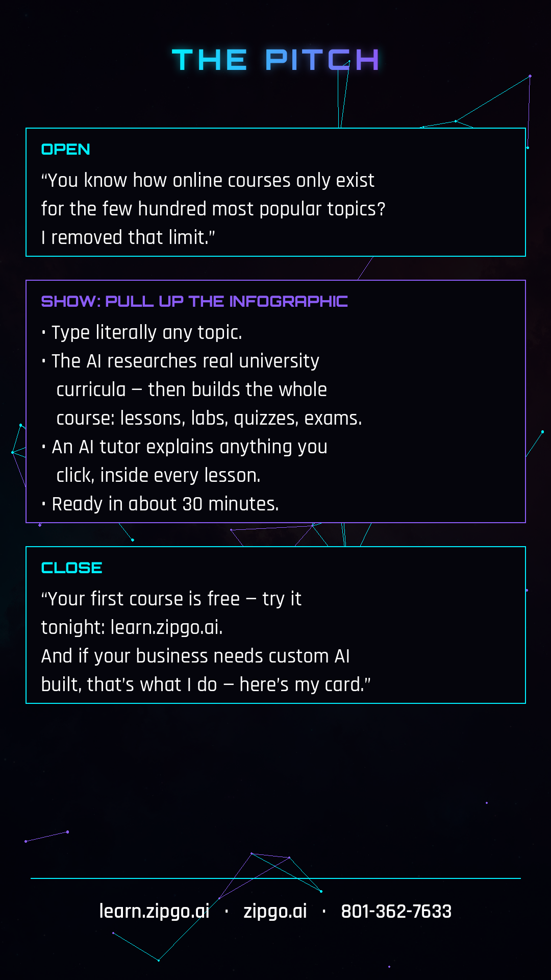Screen dimensions: 551x980
Task: Click learn.zipgo.ai in the closing quote
Action: tap(166, 627)
